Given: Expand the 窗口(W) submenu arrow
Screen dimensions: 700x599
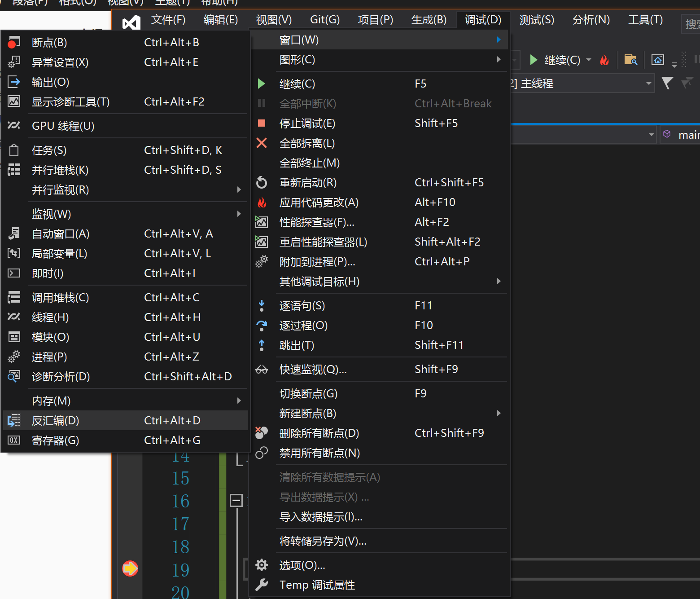Looking at the screenshot, I should (499, 40).
